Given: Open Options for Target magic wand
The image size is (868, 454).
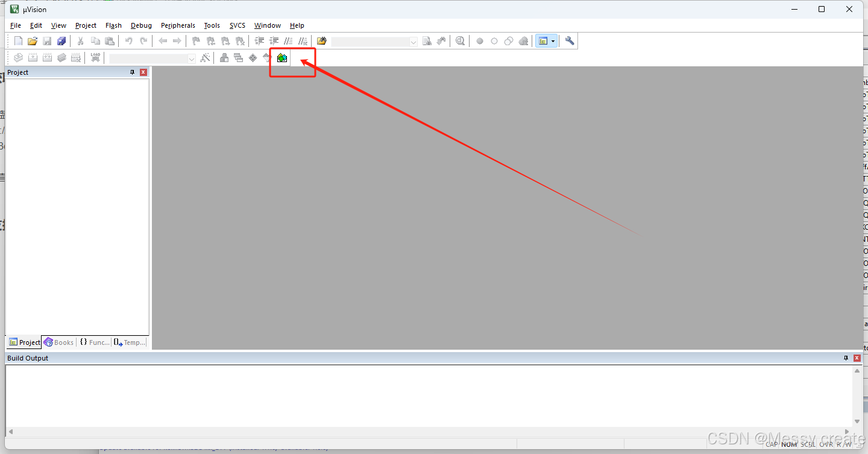Looking at the screenshot, I should [x=205, y=58].
